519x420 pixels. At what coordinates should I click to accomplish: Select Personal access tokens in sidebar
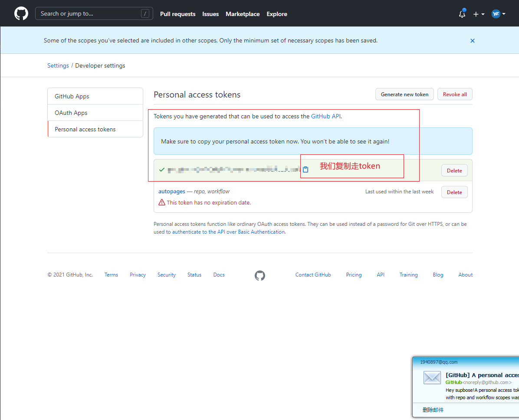(95, 129)
